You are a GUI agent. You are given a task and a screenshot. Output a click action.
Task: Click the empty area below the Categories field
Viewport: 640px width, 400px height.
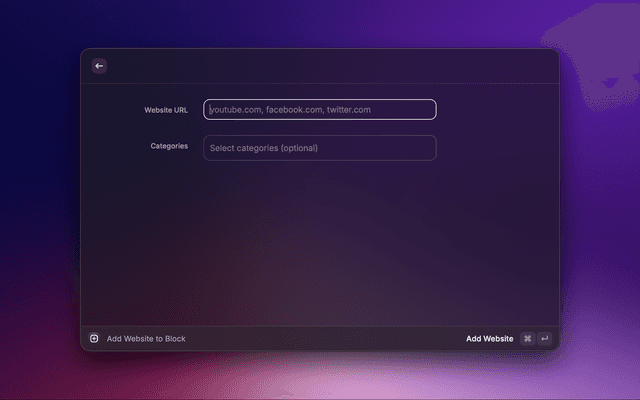(320, 240)
